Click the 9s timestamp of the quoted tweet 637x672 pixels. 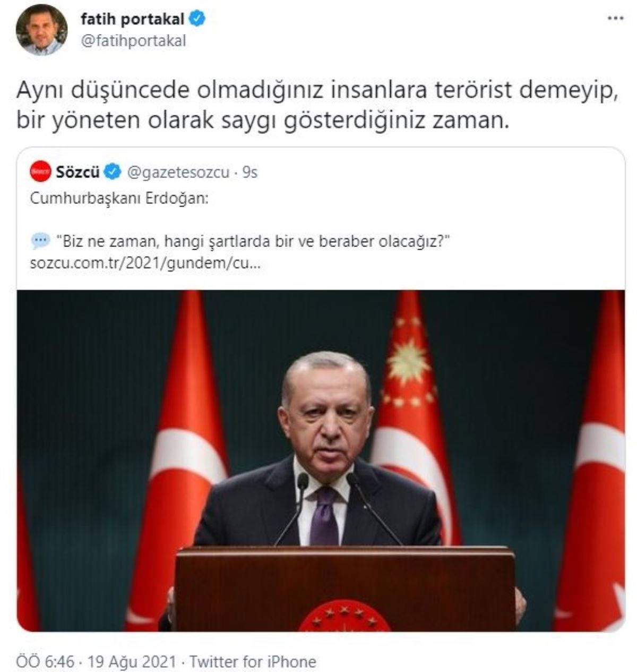pyautogui.click(x=249, y=173)
